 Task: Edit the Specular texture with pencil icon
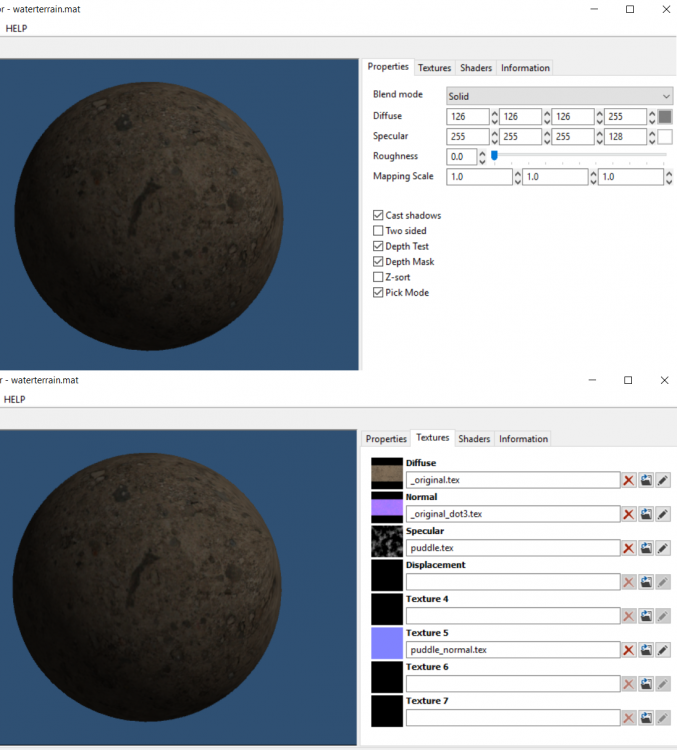[663, 548]
